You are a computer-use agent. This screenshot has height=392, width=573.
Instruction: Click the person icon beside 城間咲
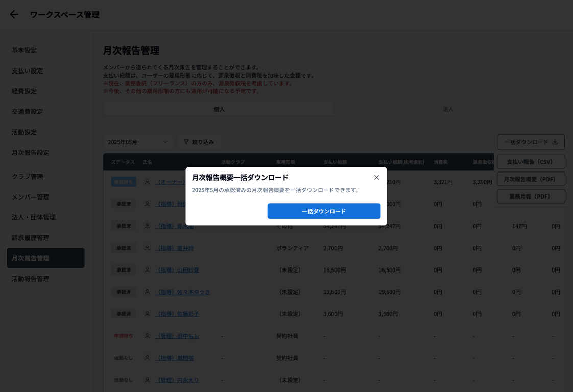click(x=147, y=358)
